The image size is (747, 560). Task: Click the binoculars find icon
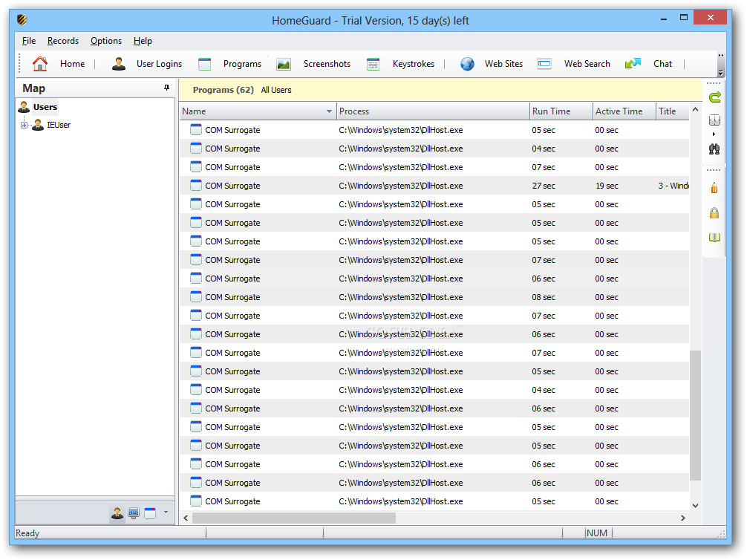(714, 149)
